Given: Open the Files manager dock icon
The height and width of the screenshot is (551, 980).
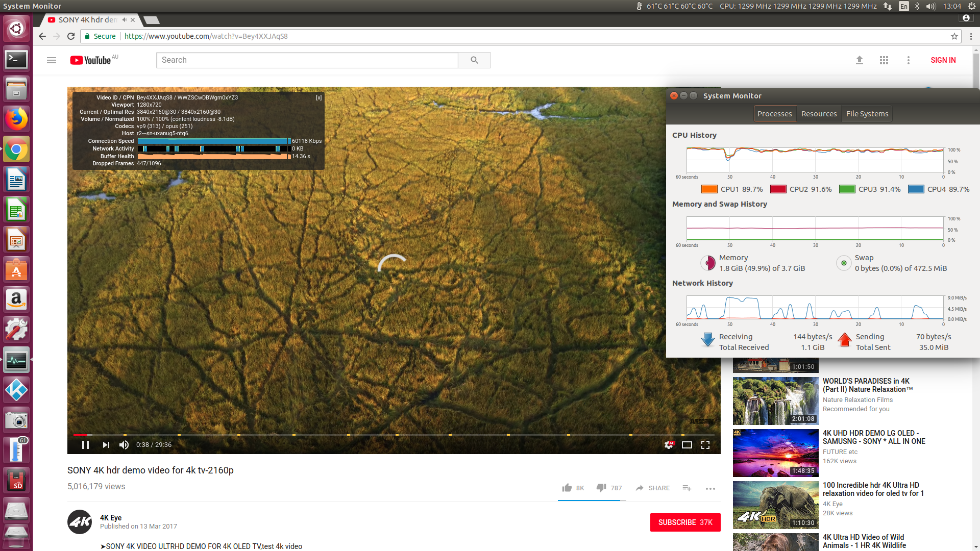Looking at the screenshot, I should coord(16,89).
